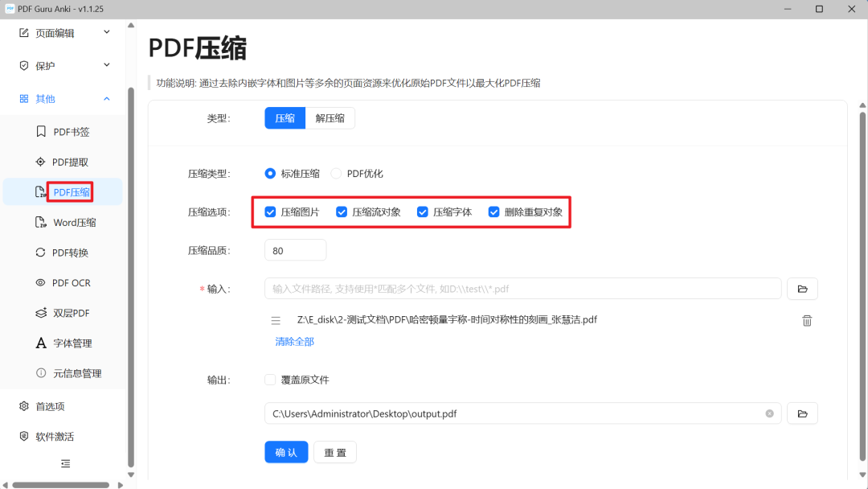Select the PDF提取 tool
868x489 pixels.
[x=70, y=161]
